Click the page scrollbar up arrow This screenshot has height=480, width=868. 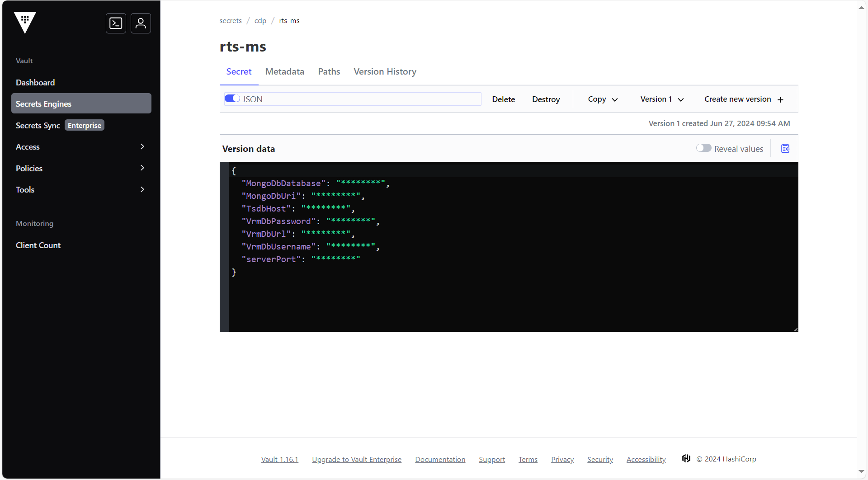click(861, 8)
